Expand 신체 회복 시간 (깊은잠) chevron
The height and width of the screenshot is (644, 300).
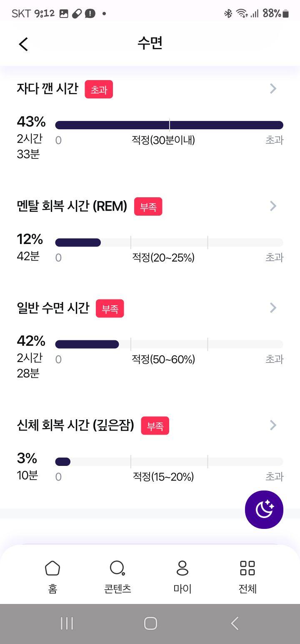[x=273, y=425]
